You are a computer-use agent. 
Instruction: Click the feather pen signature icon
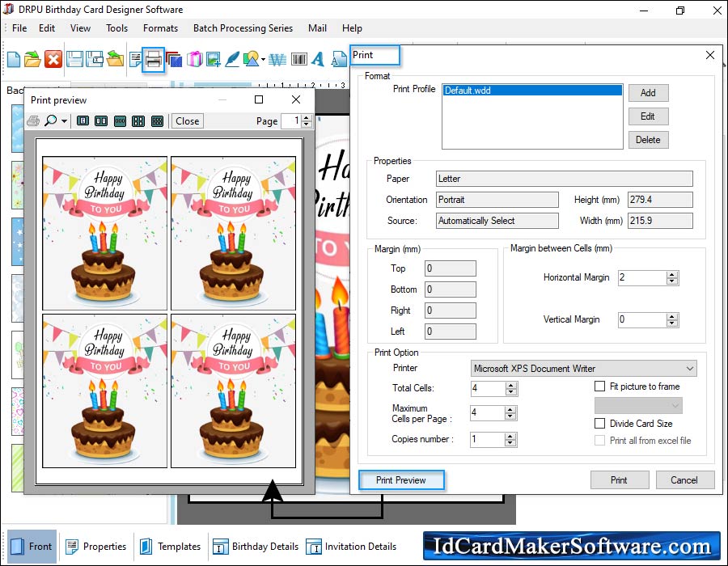click(x=232, y=59)
